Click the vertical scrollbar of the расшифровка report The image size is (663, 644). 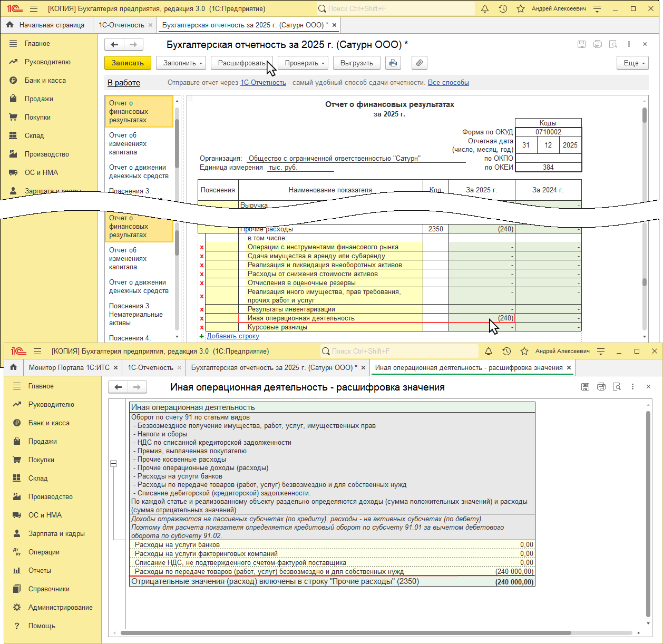click(648, 514)
